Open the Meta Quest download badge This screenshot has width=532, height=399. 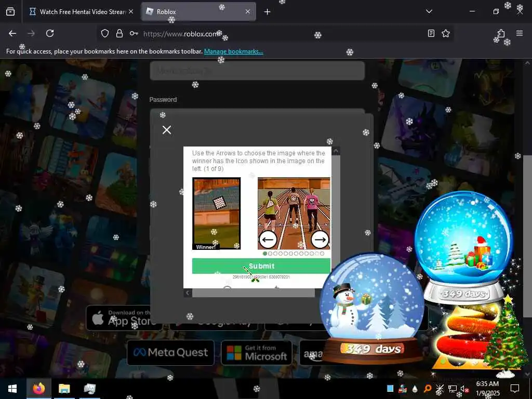pyautogui.click(x=170, y=353)
